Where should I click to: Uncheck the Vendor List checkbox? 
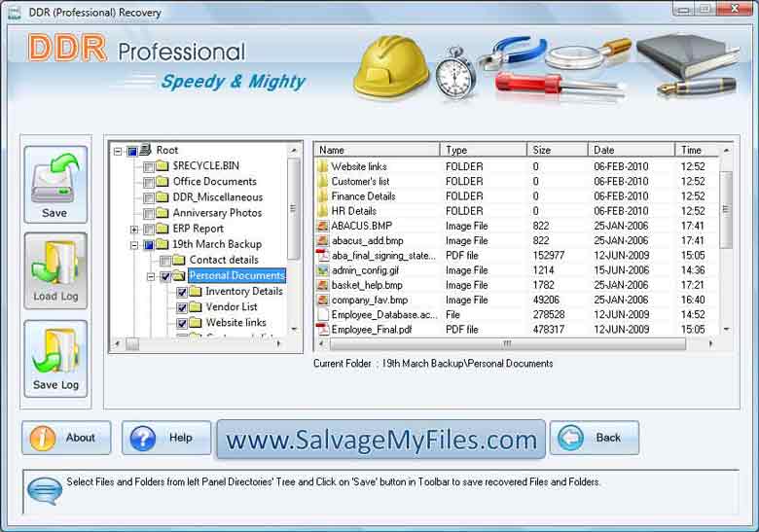(x=182, y=307)
